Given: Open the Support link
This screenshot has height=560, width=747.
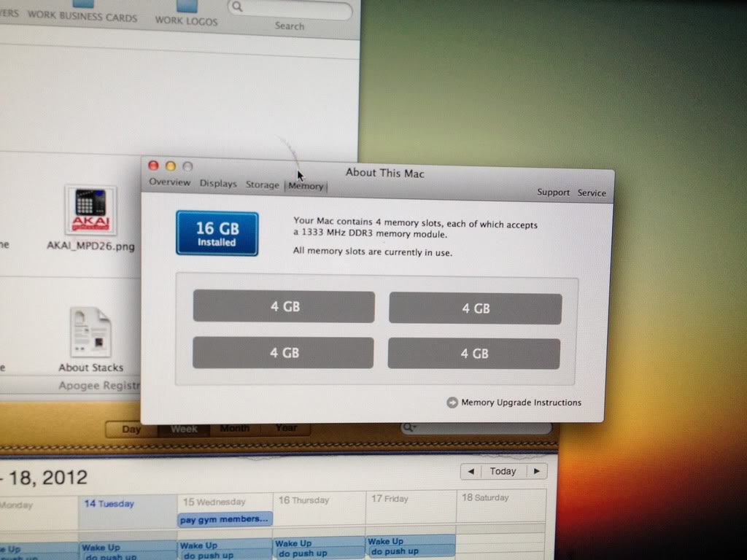Looking at the screenshot, I should pyautogui.click(x=553, y=192).
